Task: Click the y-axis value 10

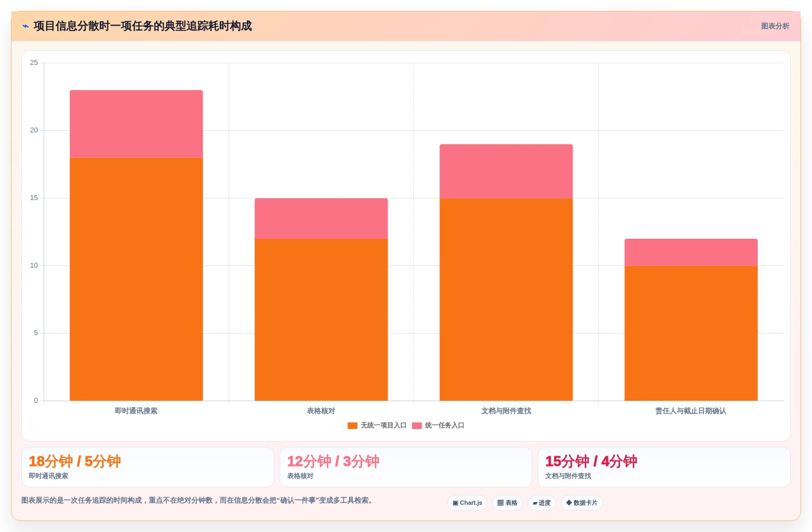Action: click(34, 265)
